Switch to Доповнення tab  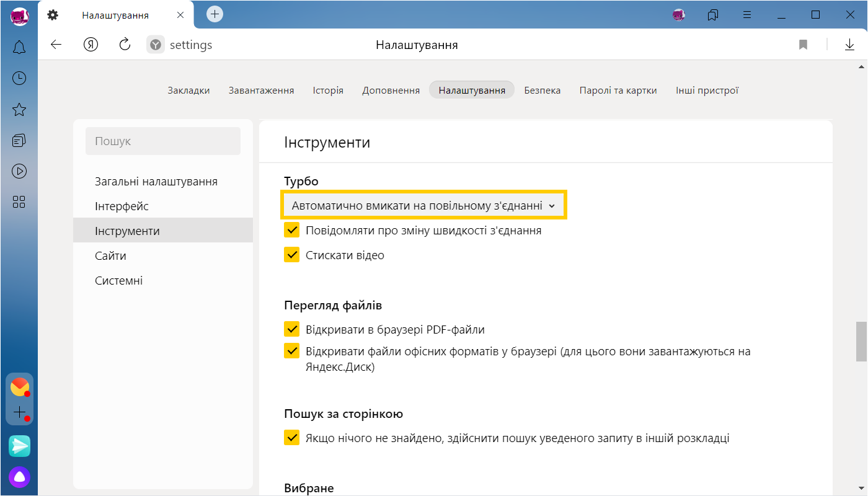(391, 91)
